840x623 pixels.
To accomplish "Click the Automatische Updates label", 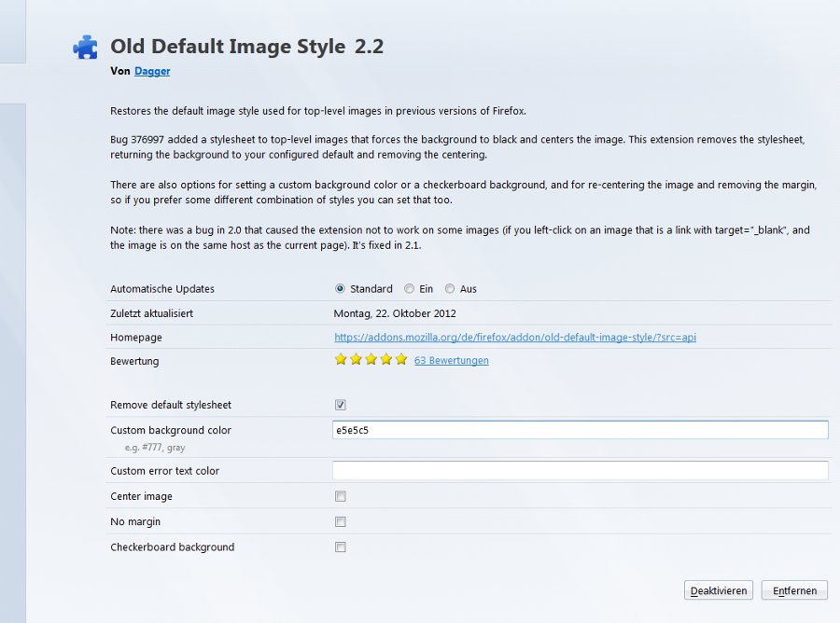I will [162, 288].
